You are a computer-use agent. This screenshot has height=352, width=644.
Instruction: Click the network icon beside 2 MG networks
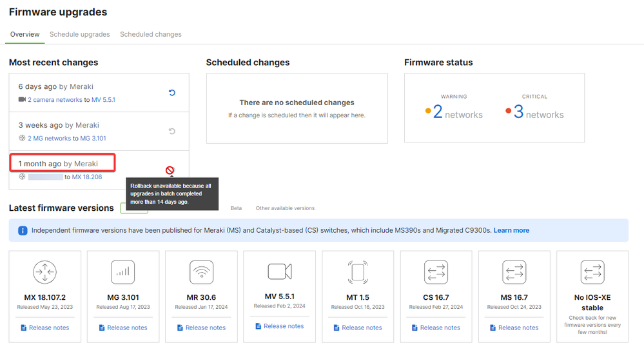click(x=22, y=138)
